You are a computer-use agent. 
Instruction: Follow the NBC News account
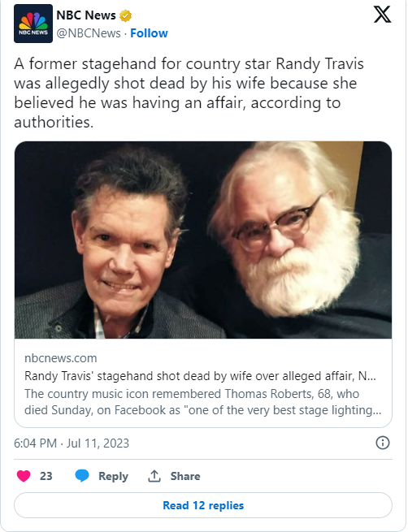(x=149, y=33)
